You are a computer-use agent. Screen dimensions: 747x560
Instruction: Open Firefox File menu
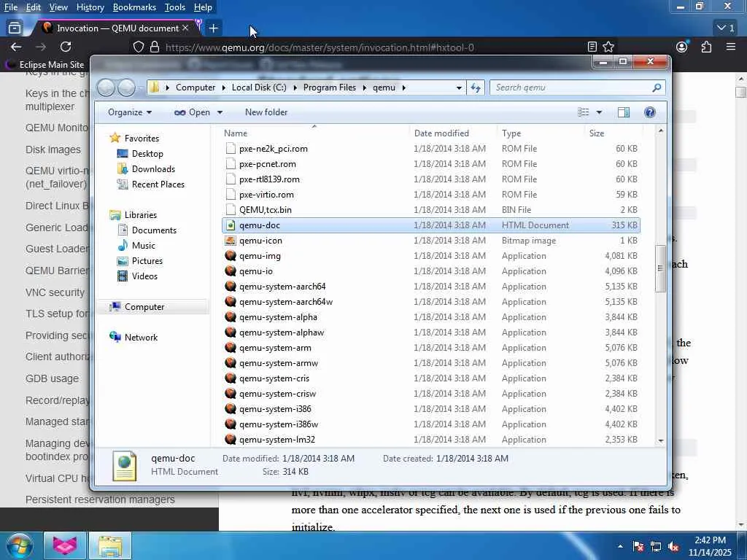[10, 7]
